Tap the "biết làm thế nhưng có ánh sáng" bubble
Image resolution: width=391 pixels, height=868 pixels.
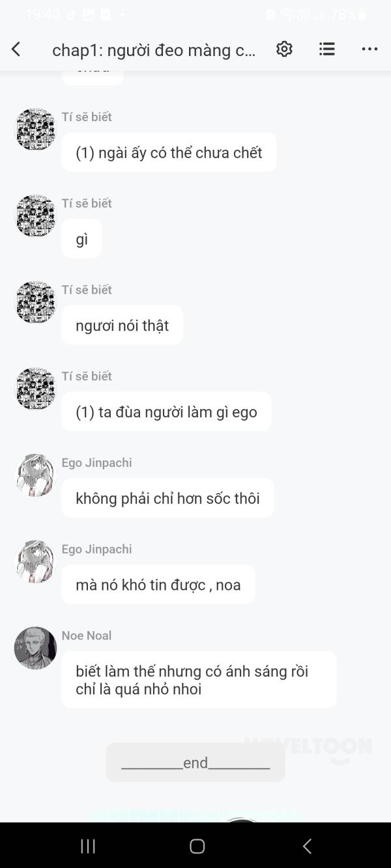pos(199,680)
